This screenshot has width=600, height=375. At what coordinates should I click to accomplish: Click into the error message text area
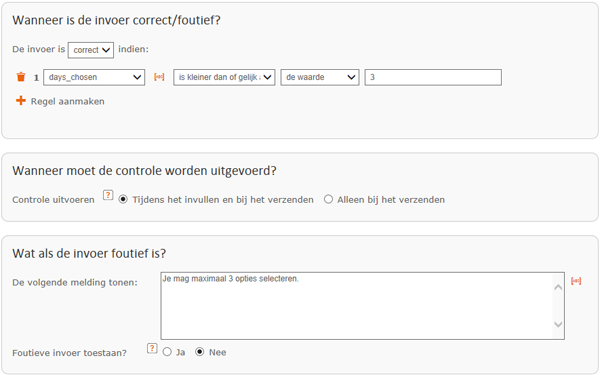click(x=357, y=306)
